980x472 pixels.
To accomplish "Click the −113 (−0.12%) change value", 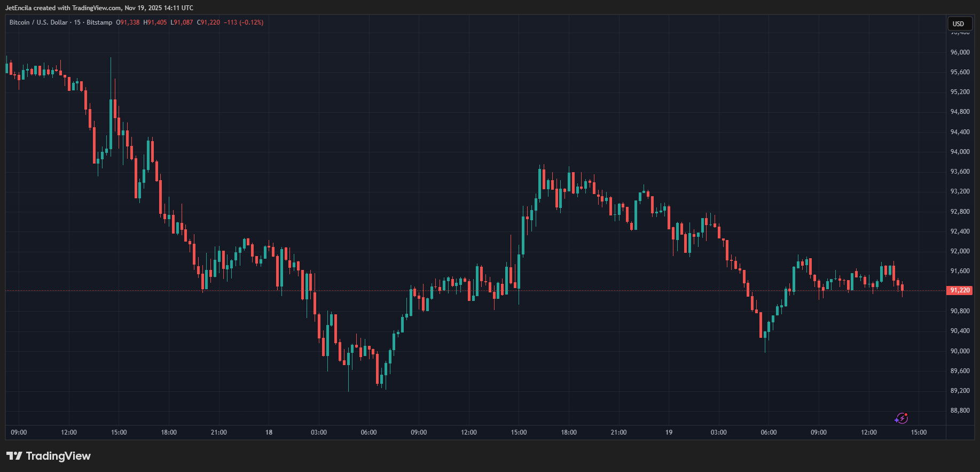I will (244, 22).
